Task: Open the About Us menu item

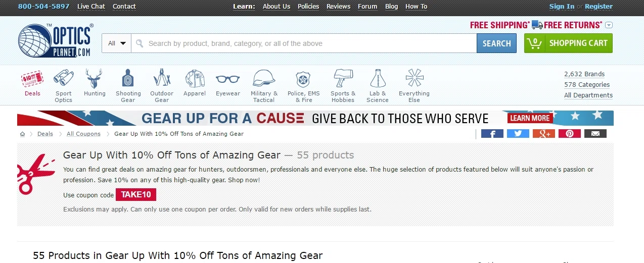Action: (x=277, y=7)
